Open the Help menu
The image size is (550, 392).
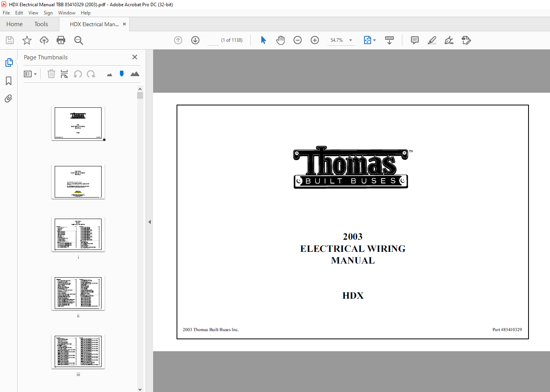[86, 13]
